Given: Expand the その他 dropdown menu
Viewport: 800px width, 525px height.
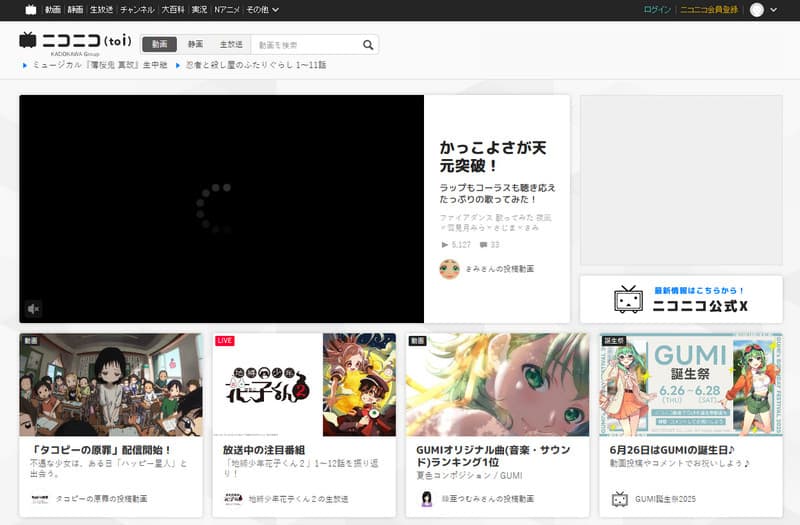Looking at the screenshot, I should coord(262,10).
